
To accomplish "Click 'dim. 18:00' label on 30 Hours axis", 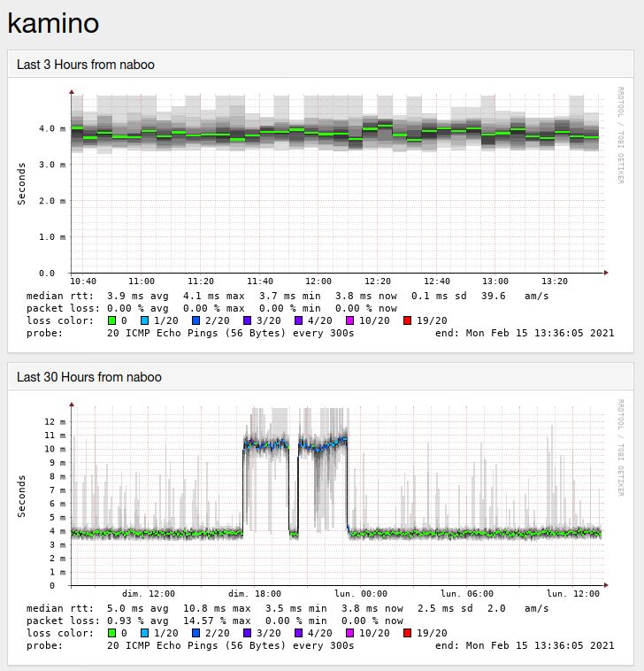I will pyautogui.click(x=254, y=594).
